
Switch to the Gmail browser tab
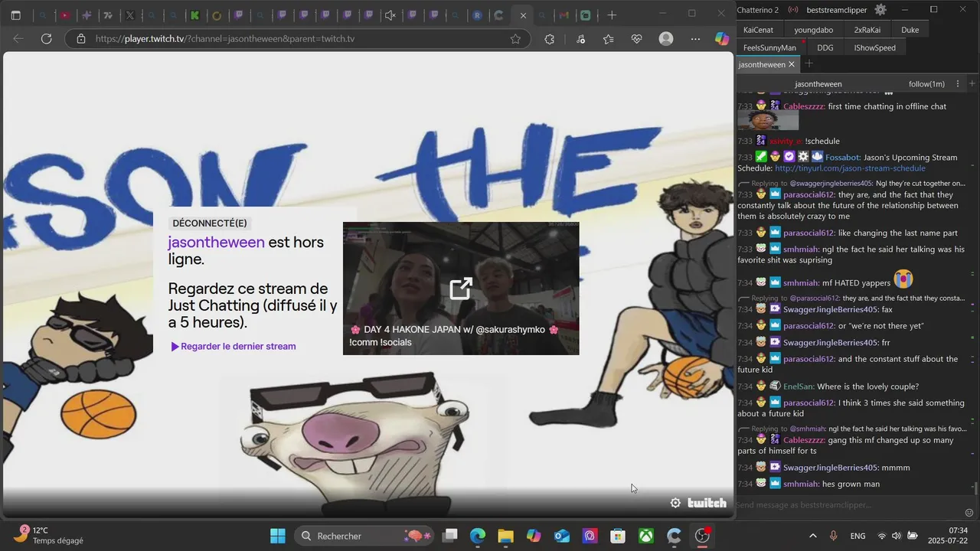[x=564, y=15]
